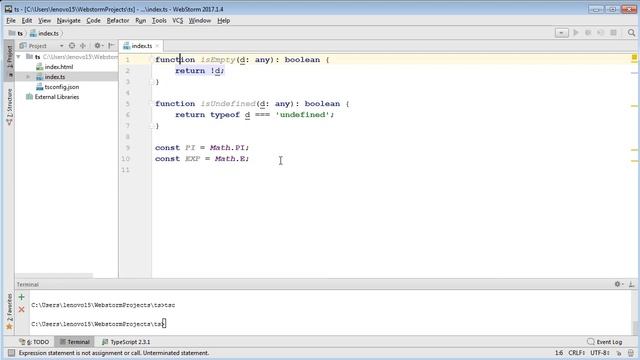This screenshot has width=640, height=360.
Task: Open the TypeScript 2.3.1 tool window tab
Action: click(126, 342)
